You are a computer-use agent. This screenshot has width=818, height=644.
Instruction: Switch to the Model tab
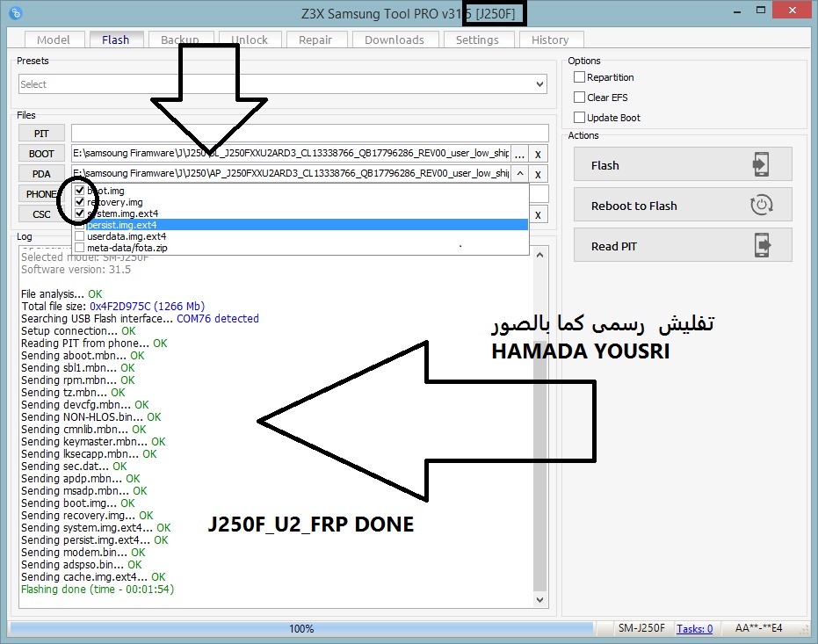click(54, 40)
